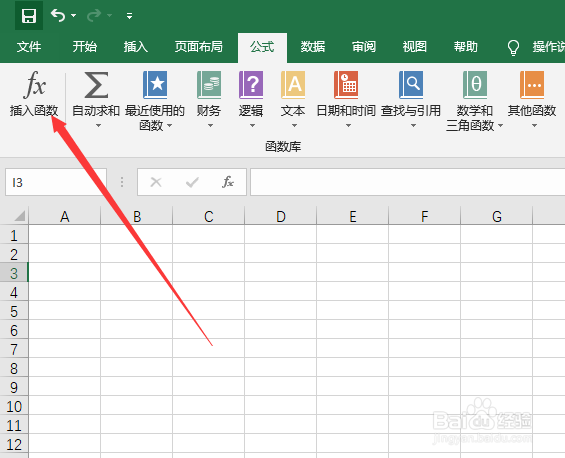Select row 12 header
This screenshot has width=565, height=458.
pos(14,444)
